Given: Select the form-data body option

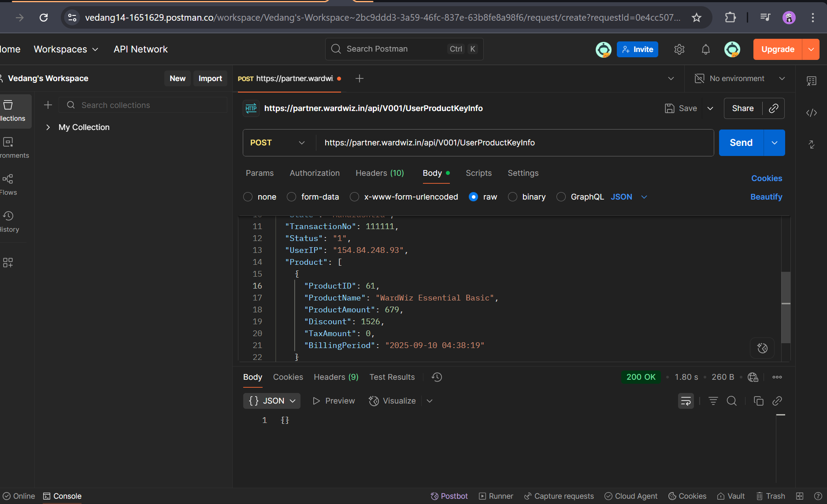Looking at the screenshot, I should pyautogui.click(x=291, y=197).
